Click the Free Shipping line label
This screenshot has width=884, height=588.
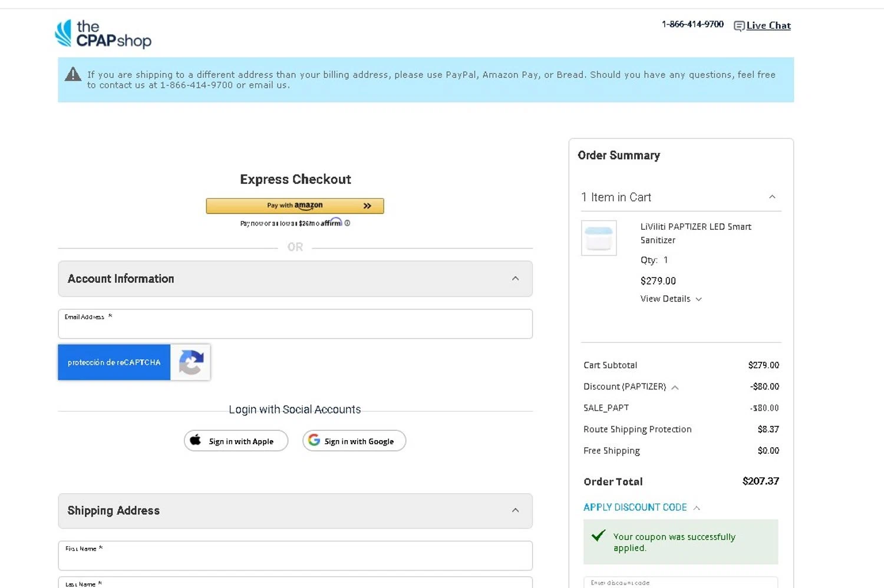tap(612, 451)
